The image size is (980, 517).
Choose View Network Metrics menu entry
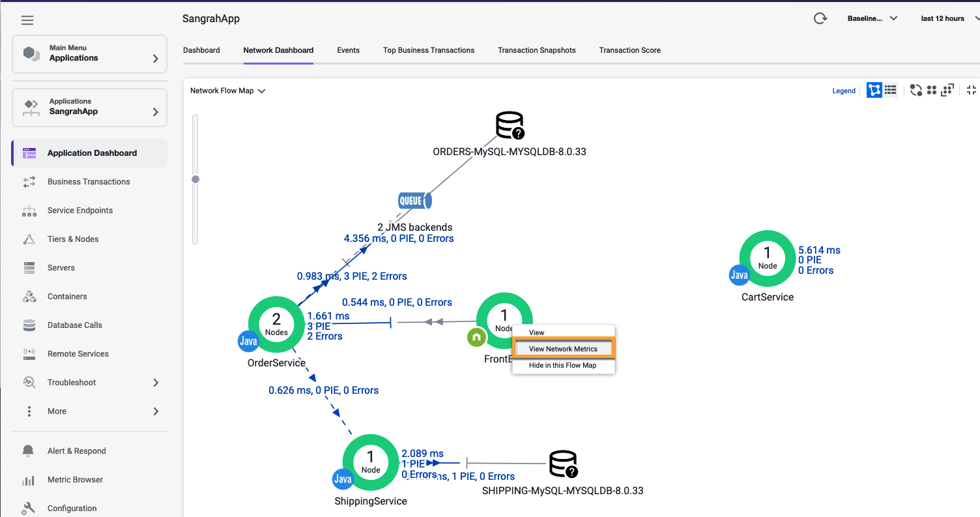pyautogui.click(x=563, y=349)
